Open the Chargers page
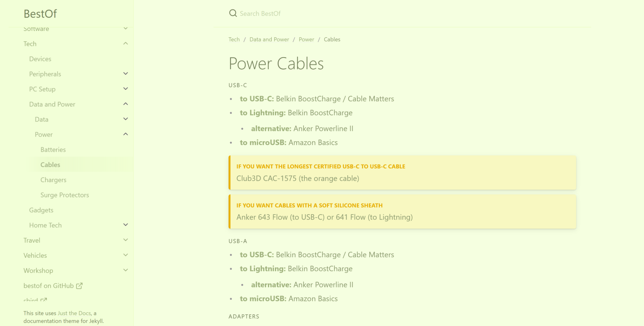This screenshot has width=644, height=326. (53, 180)
